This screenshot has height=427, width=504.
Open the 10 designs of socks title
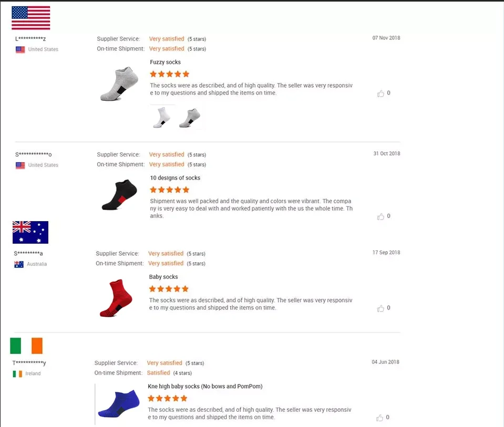tap(175, 178)
